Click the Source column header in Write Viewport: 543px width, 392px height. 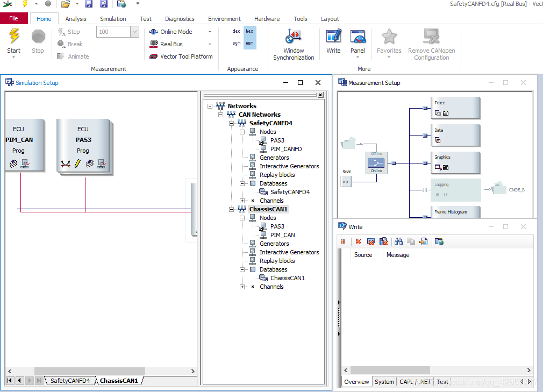tap(363, 255)
